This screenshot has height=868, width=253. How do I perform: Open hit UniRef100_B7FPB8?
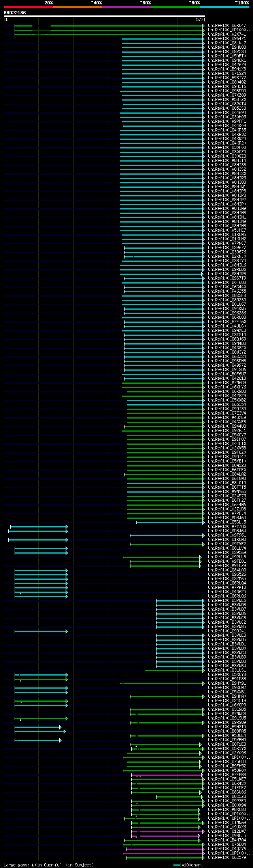(227, 775)
